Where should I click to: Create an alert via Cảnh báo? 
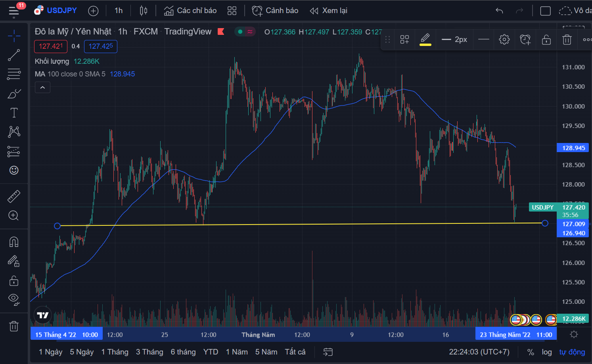tap(275, 11)
